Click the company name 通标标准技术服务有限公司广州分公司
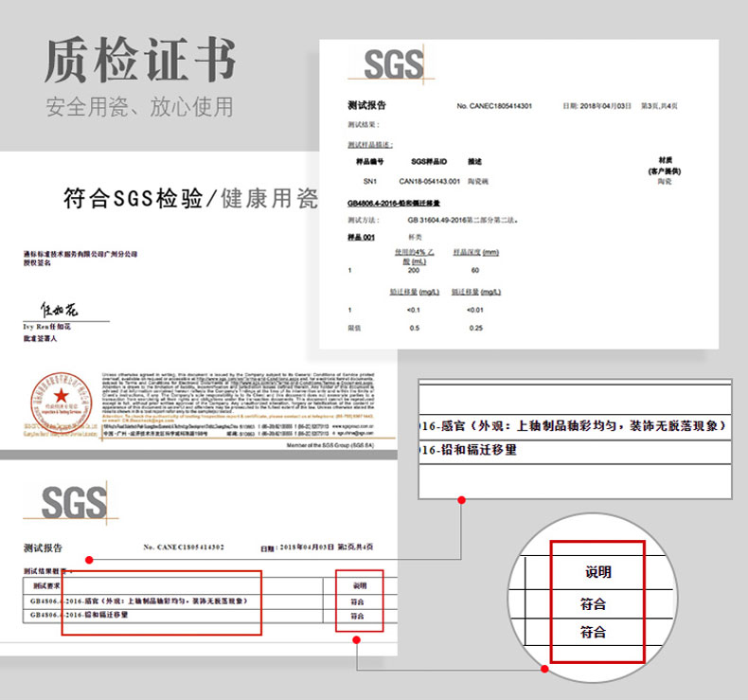Screen dimensions: 748x700 point(80,254)
